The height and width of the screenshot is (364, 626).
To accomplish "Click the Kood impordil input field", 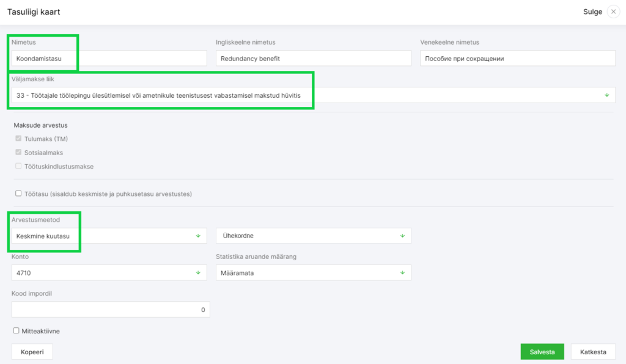I will tap(111, 310).
